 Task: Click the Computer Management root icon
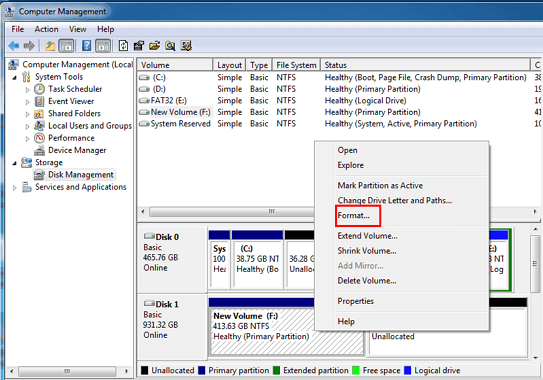click(14, 64)
